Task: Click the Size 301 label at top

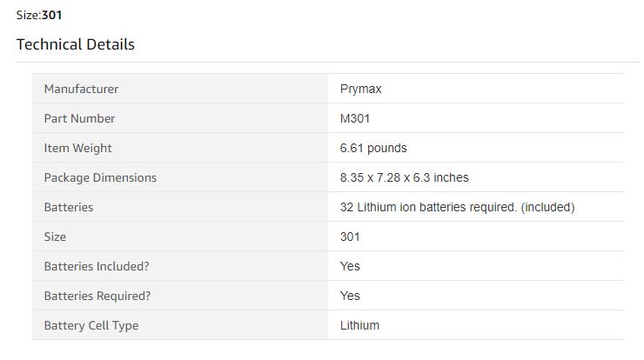Action: click(39, 15)
